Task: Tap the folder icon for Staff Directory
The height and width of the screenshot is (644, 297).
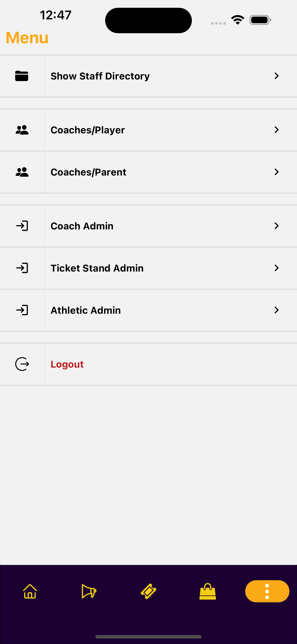Action: point(22,76)
